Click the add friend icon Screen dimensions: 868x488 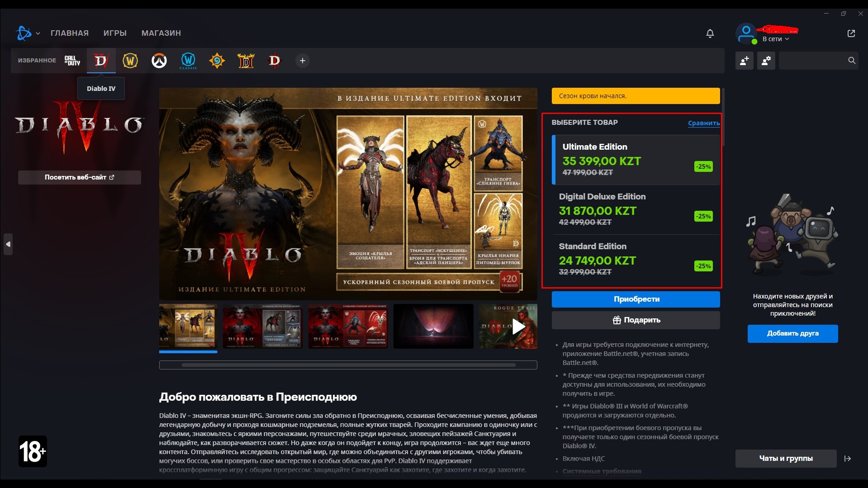[x=745, y=61]
